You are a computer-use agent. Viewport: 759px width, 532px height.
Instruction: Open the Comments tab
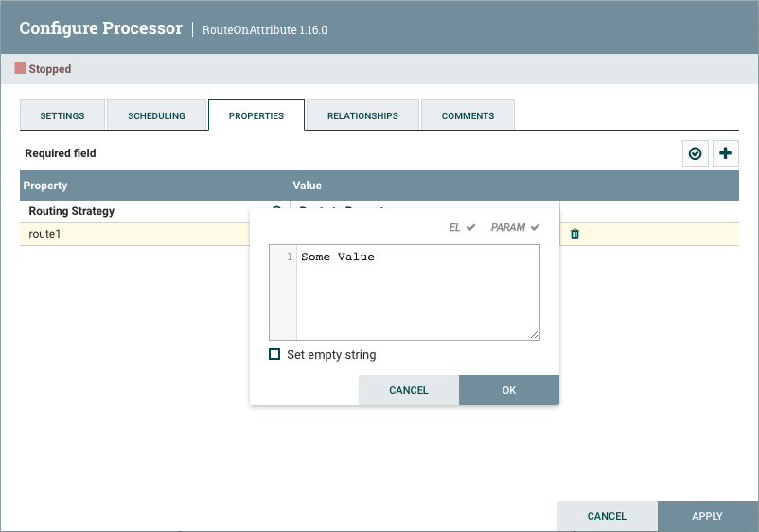[468, 115]
